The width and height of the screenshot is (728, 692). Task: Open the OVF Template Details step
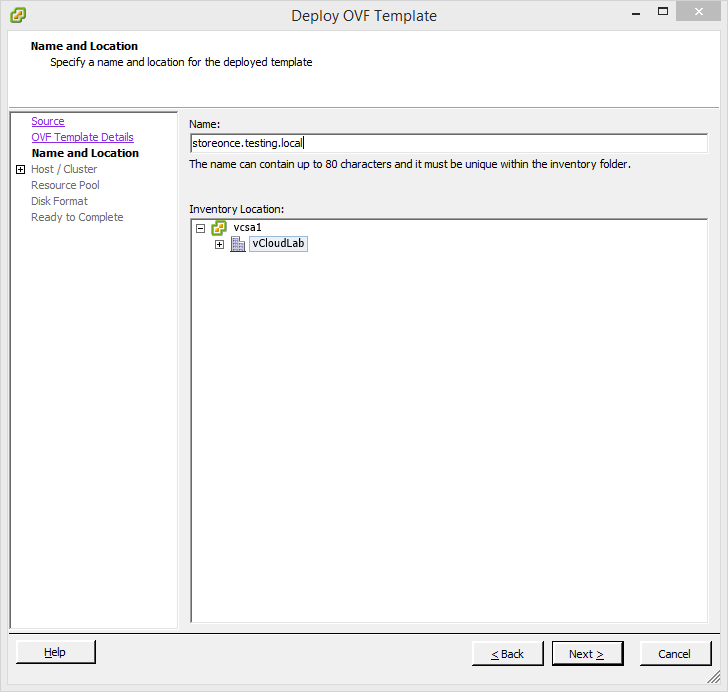tap(82, 137)
